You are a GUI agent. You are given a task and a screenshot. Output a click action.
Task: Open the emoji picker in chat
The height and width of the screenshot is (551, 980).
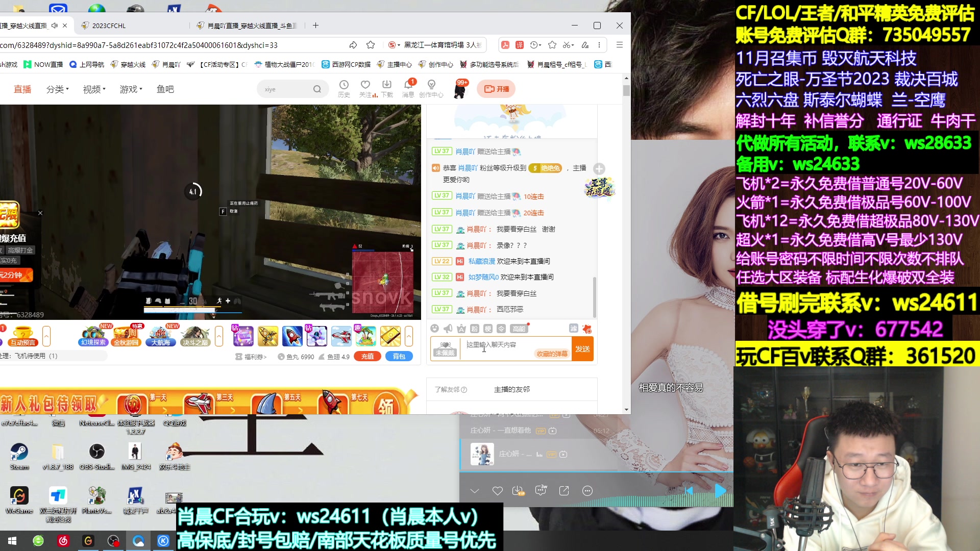(434, 329)
